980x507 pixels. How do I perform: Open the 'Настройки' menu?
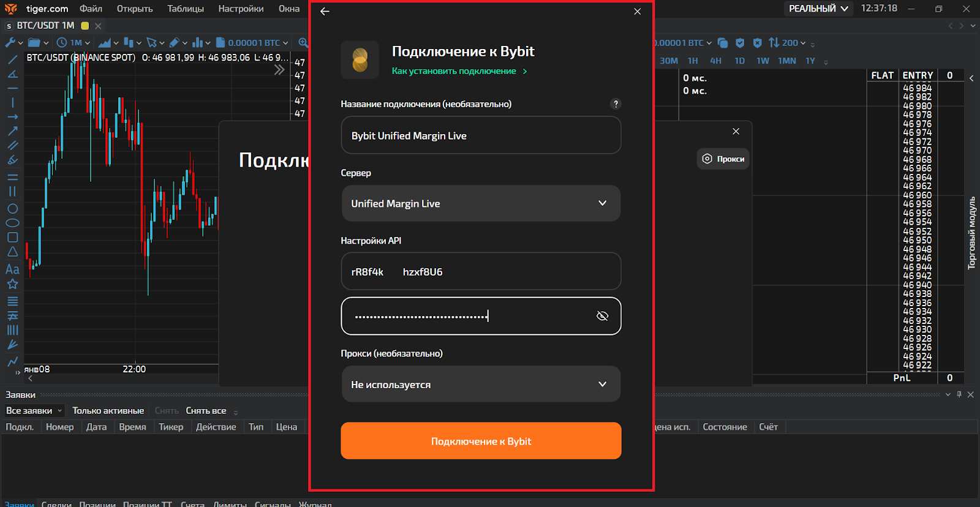[241, 9]
